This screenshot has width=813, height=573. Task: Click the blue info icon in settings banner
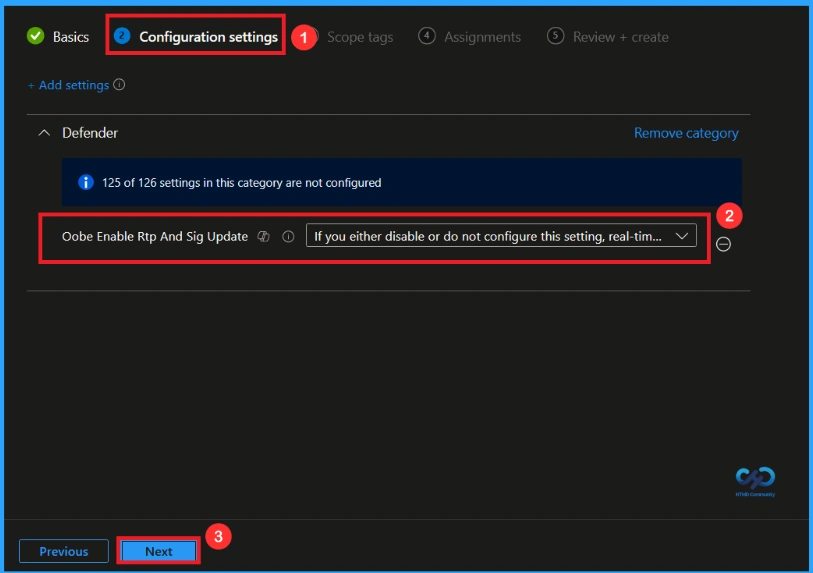tap(86, 183)
